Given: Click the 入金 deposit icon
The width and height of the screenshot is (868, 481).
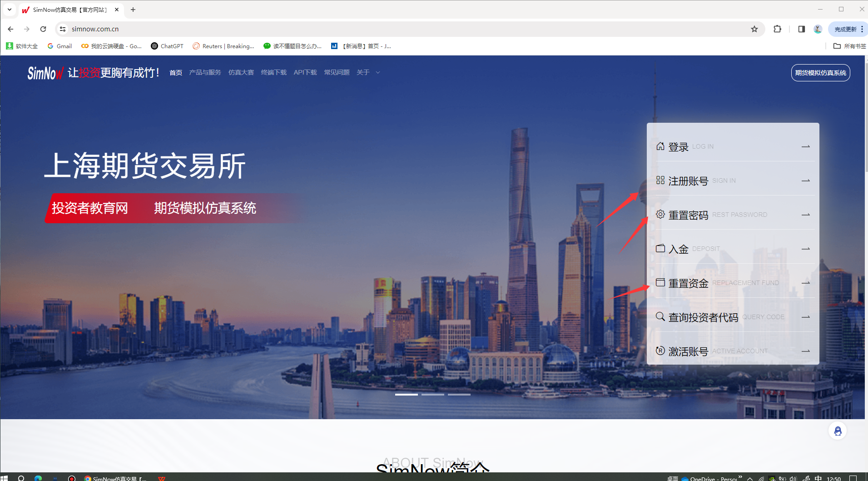Looking at the screenshot, I should tap(661, 248).
